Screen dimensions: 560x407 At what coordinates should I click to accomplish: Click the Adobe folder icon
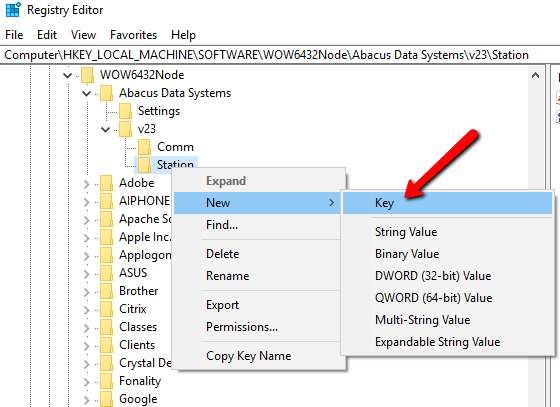(x=106, y=183)
